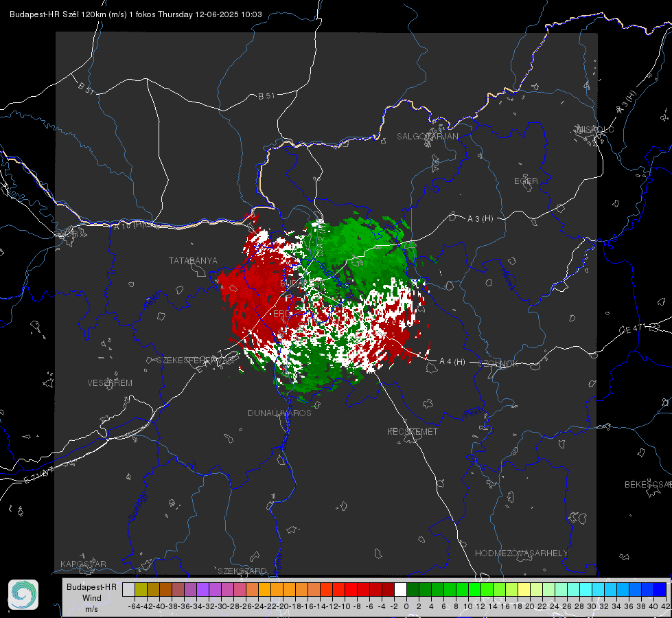The image size is (672, 618).
Task: Select the light gray leftmost legend swatch
Action: point(128,589)
